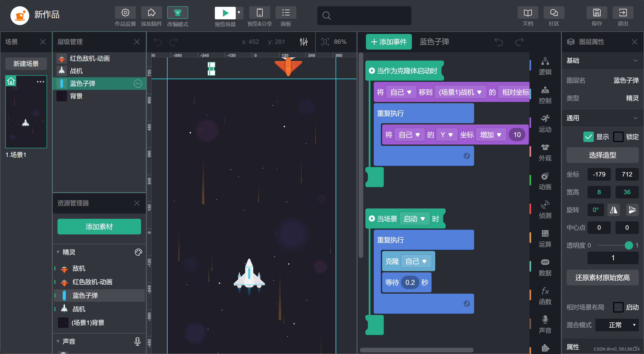Click the 添加插件 puzzle icon

tap(151, 13)
